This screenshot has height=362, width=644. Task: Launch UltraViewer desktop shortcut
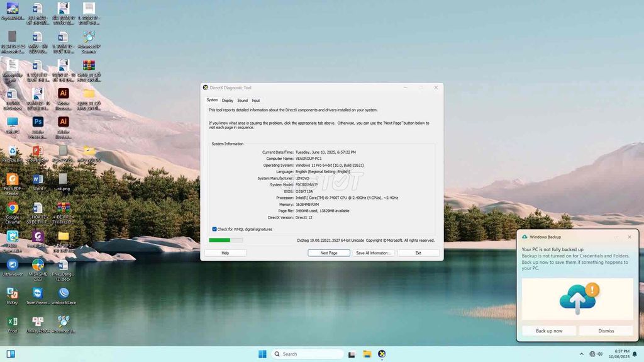coord(13,268)
